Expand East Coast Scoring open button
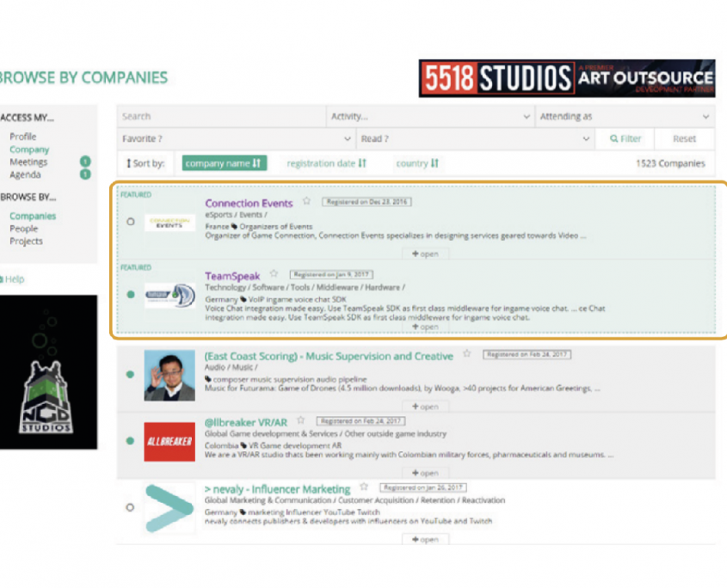This screenshot has height=588, width=727. point(425,407)
